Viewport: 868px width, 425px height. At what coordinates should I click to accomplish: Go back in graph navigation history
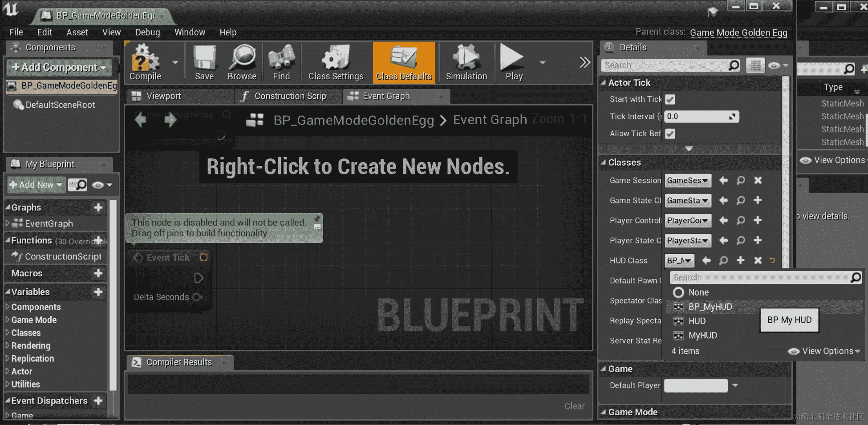[141, 120]
